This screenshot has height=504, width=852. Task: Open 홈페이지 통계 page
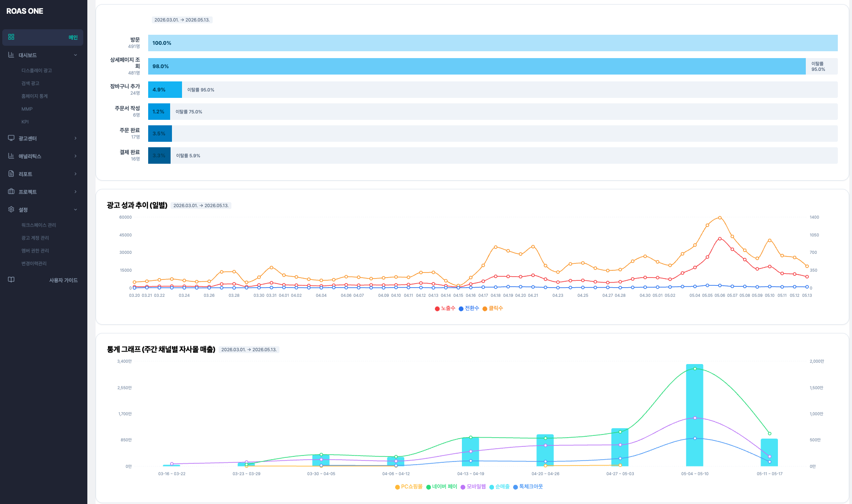pos(34,96)
